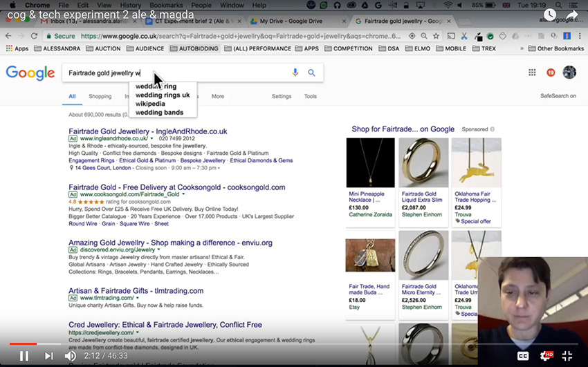Open search Settings
The width and height of the screenshot is (588, 367).
[x=282, y=96]
